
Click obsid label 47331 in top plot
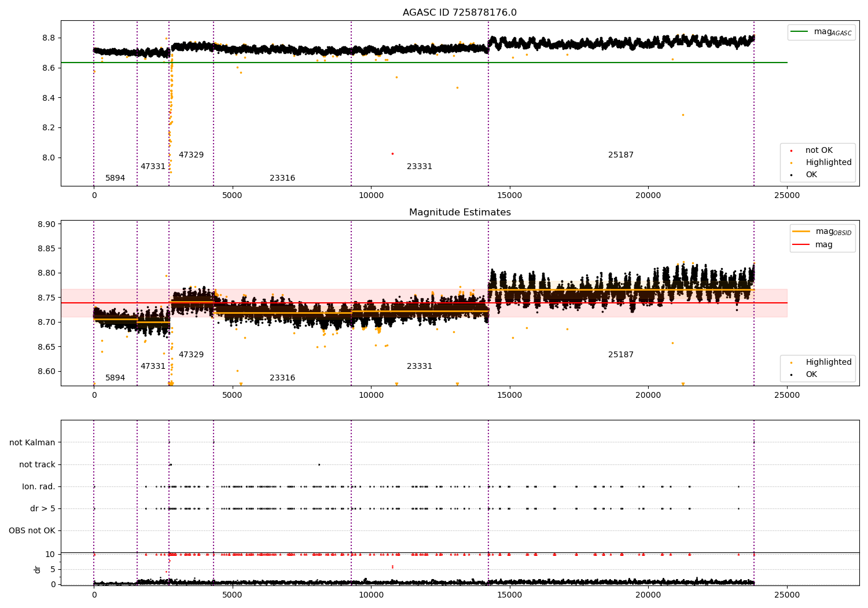pos(153,167)
